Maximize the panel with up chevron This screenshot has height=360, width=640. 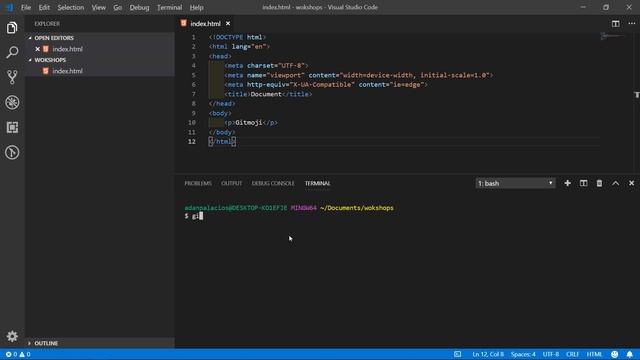point(615,183)
